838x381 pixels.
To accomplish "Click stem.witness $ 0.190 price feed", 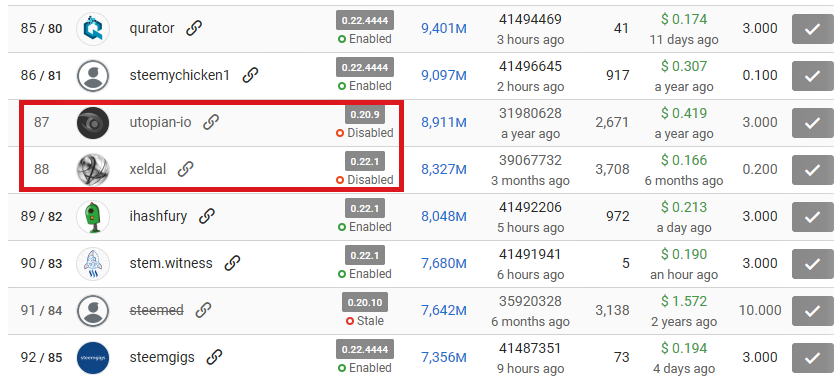I will [684, 255].
